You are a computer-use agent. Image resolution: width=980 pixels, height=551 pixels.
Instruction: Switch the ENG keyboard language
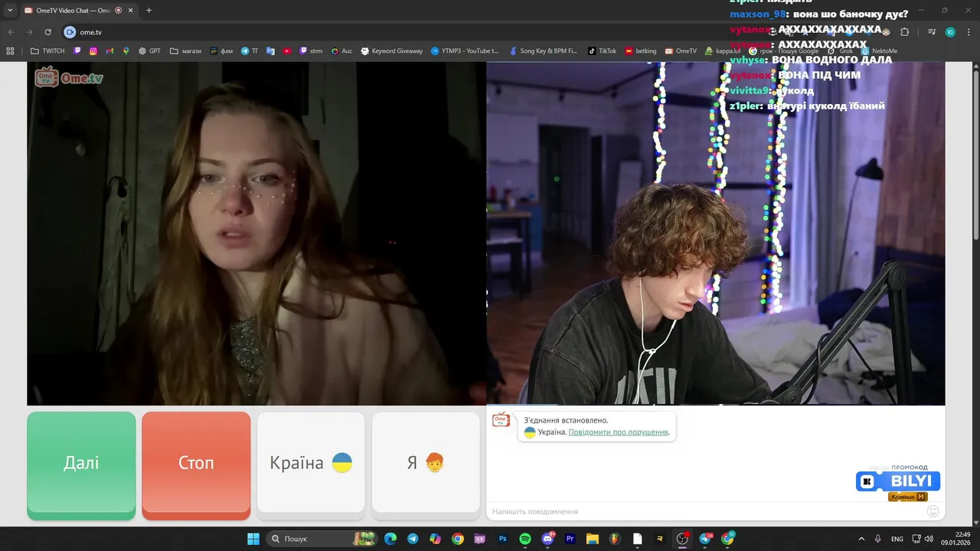pyautogui.click(x=897, y=539)
